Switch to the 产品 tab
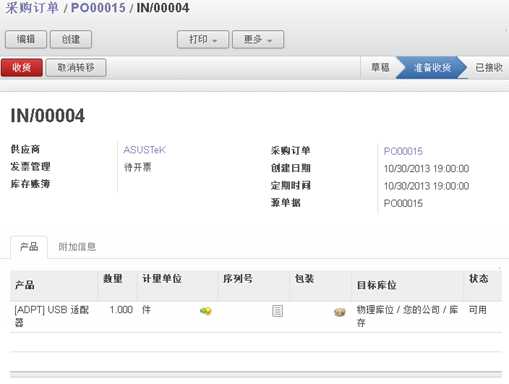Screen dimensions: 509x384 (29, 247)
